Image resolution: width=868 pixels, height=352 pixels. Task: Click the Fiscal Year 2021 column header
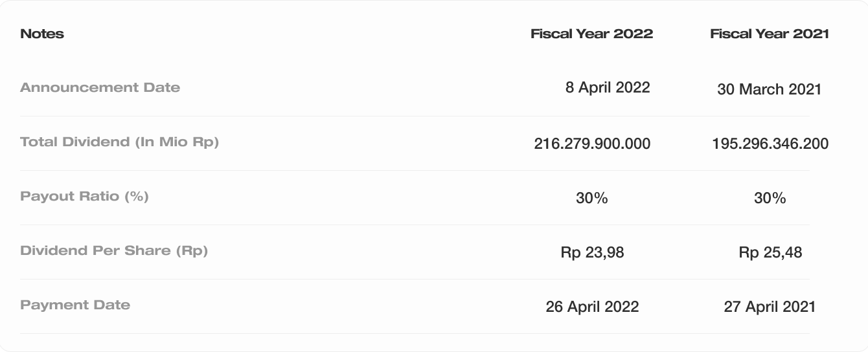coord(770,34)
